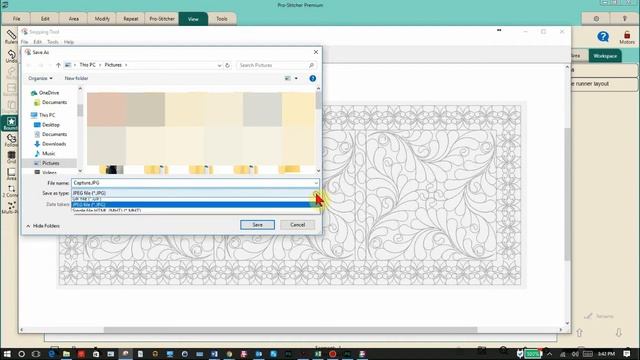Click the move-up arrow in Workspace panel
Viewport: 640px width, 360px height.
(x=580, y=333)
